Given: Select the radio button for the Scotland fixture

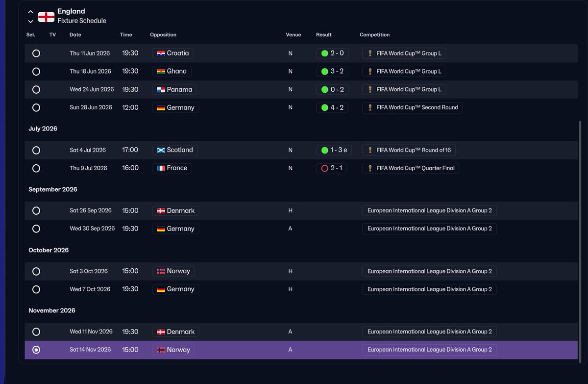Looking at the screenshot, I should (x=36, y=150).
